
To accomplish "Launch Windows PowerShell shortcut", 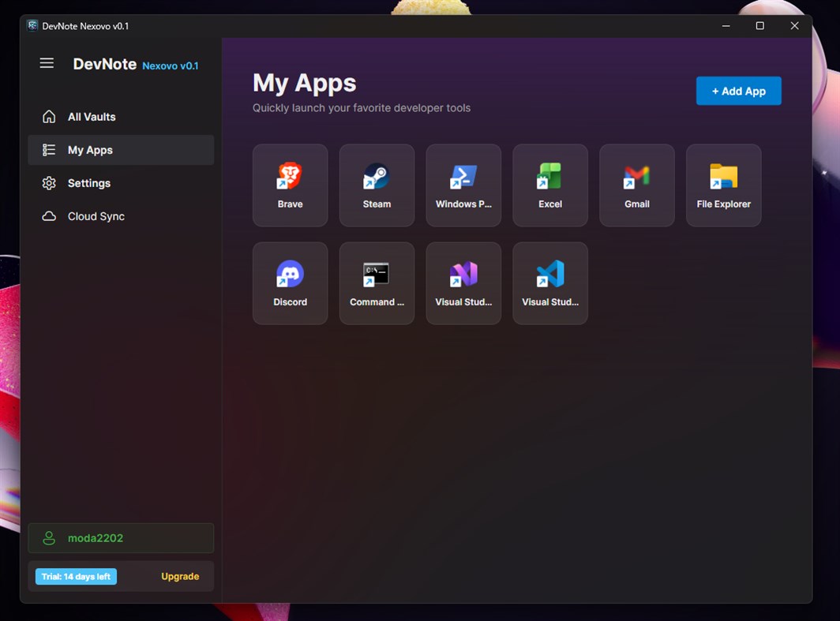I will tap(463, 185).
